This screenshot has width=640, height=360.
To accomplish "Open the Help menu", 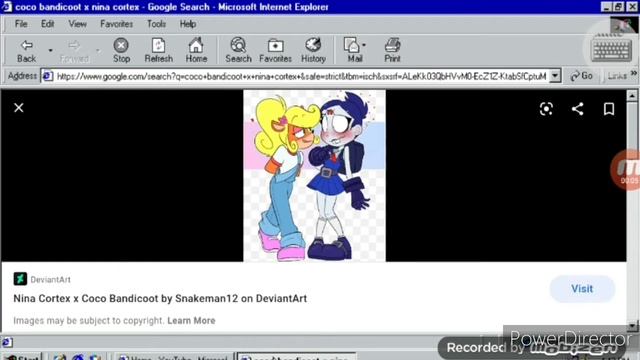I will pos(188,24).
